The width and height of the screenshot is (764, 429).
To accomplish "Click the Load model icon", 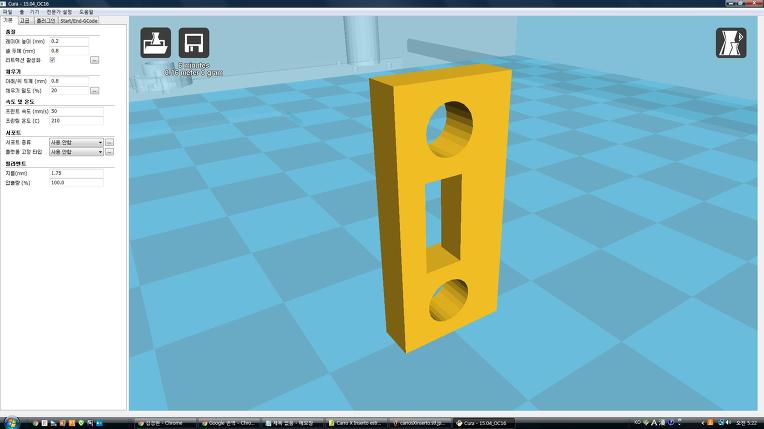I will click(x=155, y=43).
